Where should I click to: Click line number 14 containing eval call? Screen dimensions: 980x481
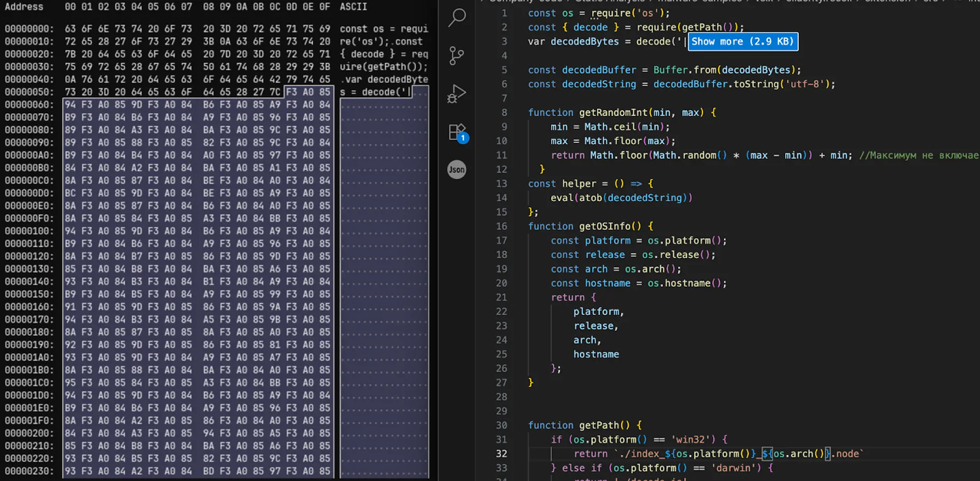[x=501, y=198]
